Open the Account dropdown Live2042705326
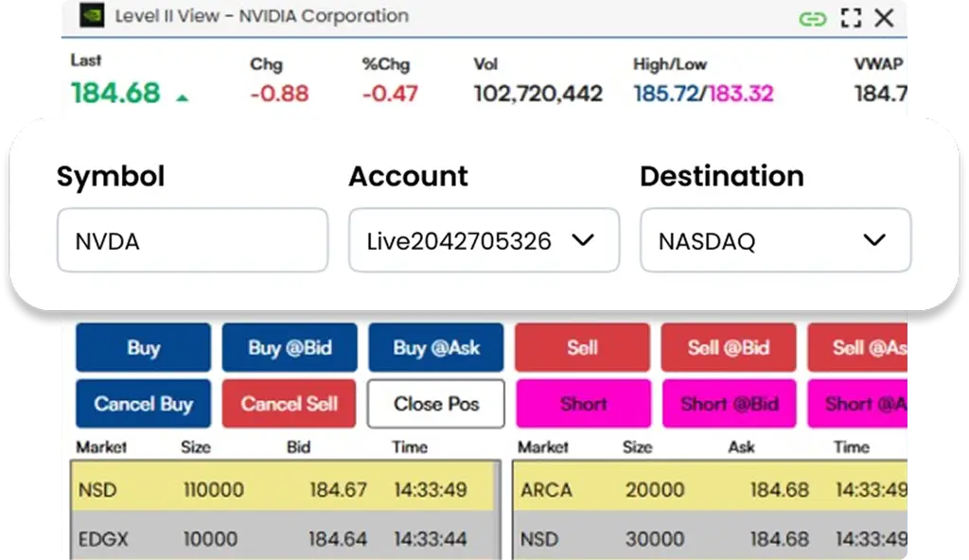The image size is (969, 560). click(x=484, y=240)
